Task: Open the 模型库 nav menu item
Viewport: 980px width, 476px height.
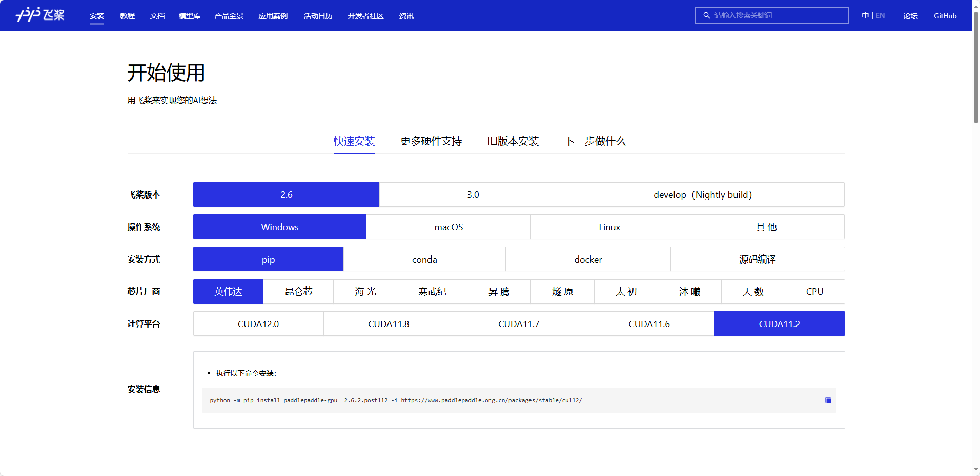Action: (190, 16)
